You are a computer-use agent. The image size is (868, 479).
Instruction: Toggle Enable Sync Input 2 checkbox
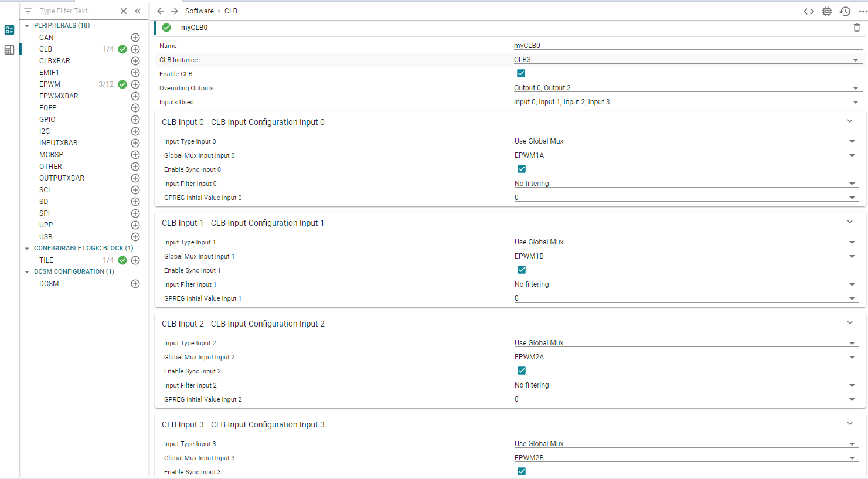(x=522, y=371)
